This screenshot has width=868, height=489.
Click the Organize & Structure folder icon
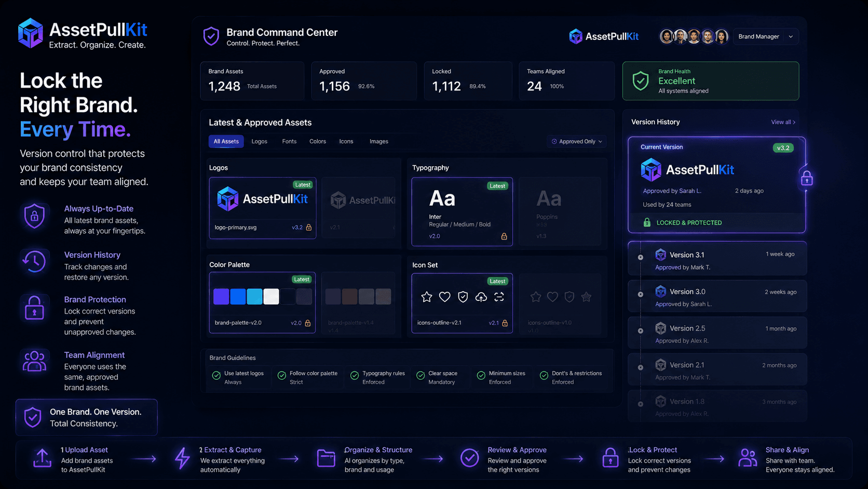(326, 458)
